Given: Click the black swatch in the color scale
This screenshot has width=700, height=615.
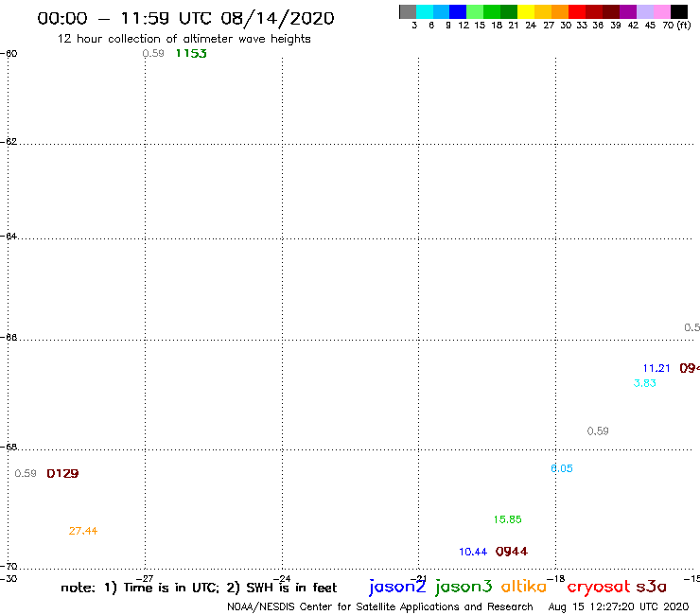Looking at the screenshot, I should [679, 11].
